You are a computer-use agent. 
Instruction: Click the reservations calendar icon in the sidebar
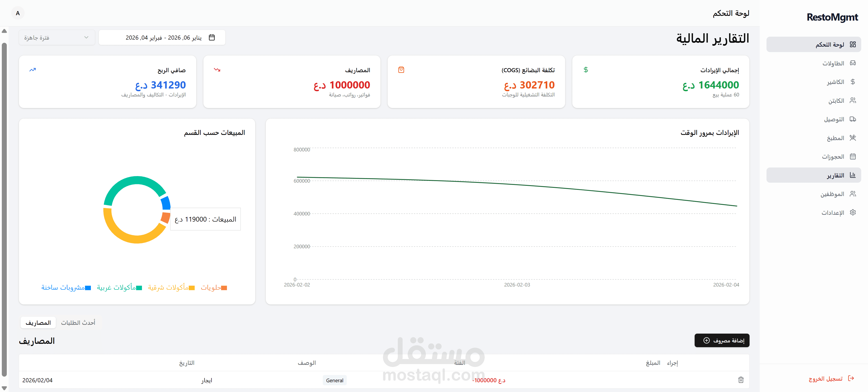point(852,157)
